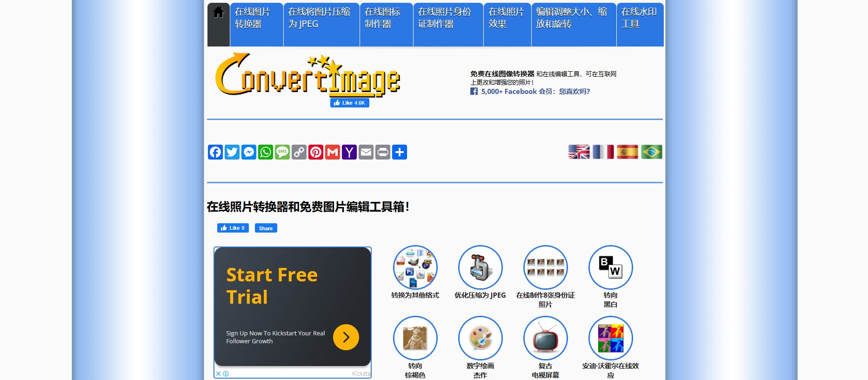This screenshot has height=380, width=868.
Task: Share via Pinterest icon
Action: click(x=316, y=152)
